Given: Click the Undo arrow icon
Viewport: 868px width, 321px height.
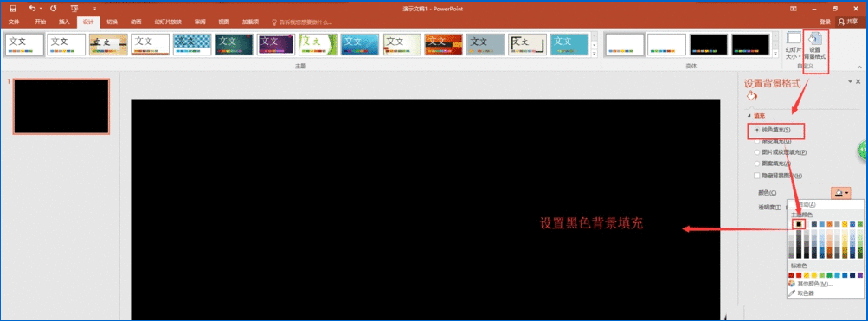Looking at the screenshot, I should [31, 9].
